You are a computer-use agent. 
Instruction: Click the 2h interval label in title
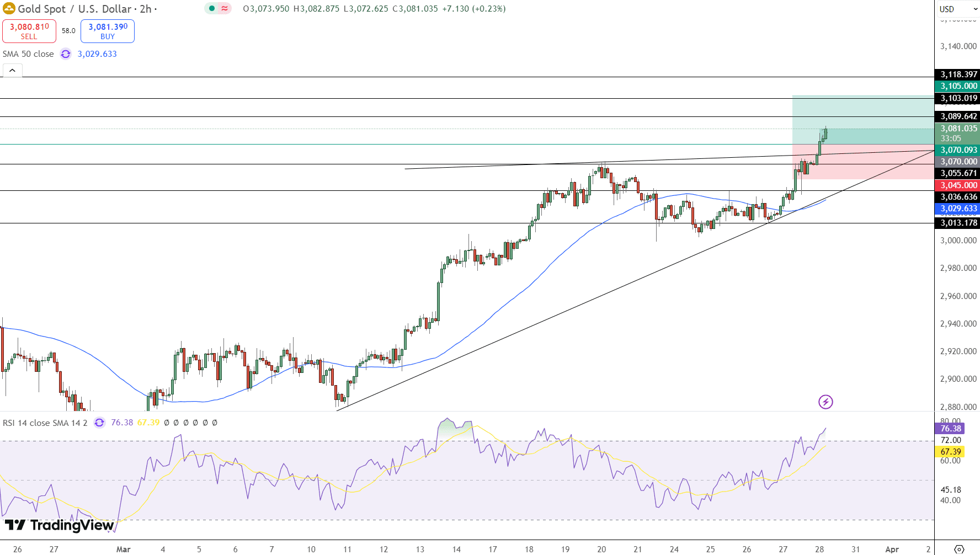146,9
